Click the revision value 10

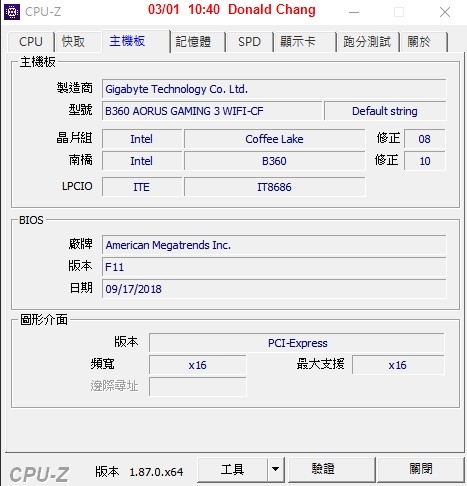click(425, 161)
